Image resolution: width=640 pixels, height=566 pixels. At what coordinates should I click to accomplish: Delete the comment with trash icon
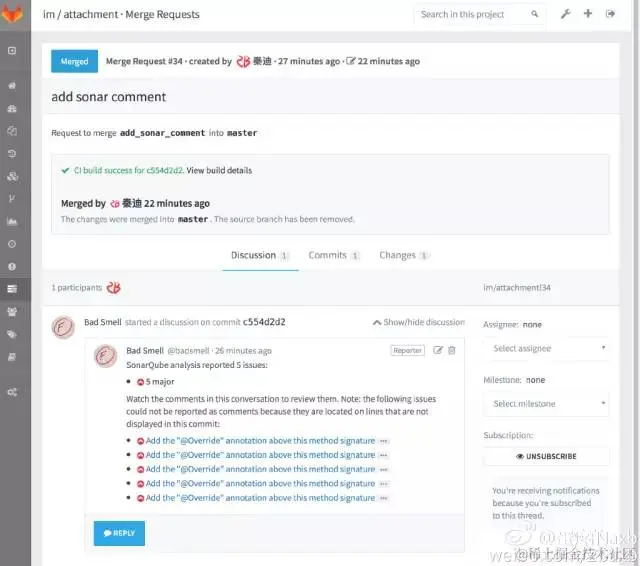click(452, 350)
